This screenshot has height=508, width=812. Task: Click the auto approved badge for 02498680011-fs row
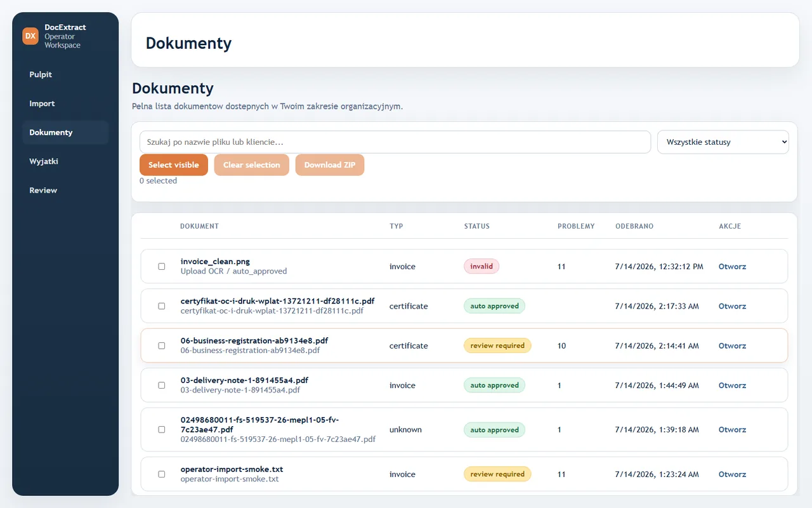[x=494, y=430]
